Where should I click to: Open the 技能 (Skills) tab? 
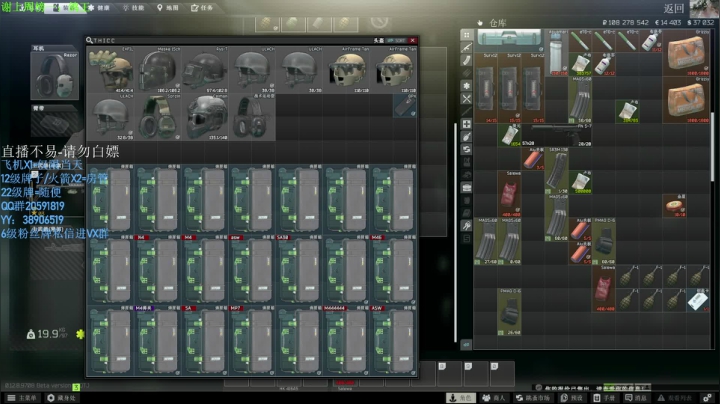tap(133, 7)
